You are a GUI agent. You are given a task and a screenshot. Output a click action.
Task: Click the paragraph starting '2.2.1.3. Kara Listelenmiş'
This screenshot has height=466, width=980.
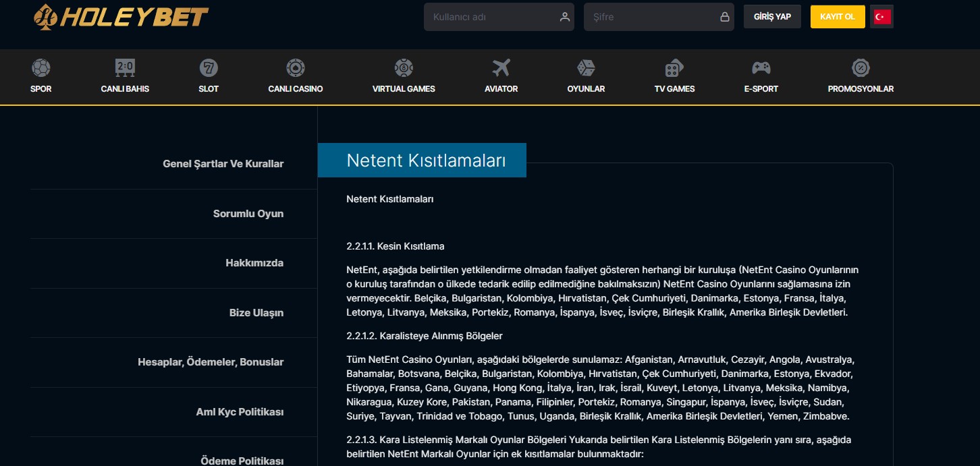(599, 447)
